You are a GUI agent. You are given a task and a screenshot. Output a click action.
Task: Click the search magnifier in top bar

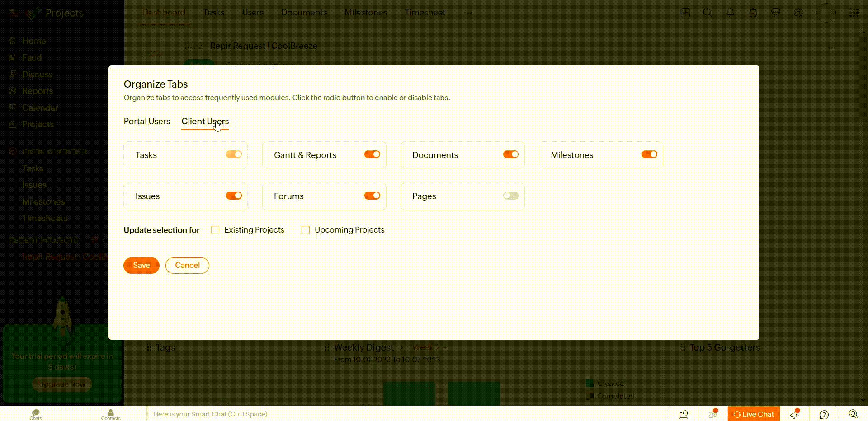coord(708,13)
